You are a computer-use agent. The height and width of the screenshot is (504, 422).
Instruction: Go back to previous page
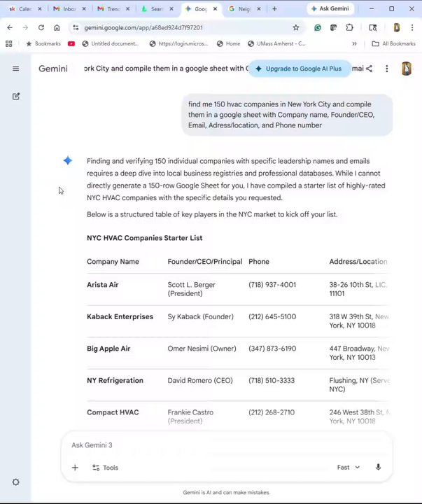coord(10,27)
